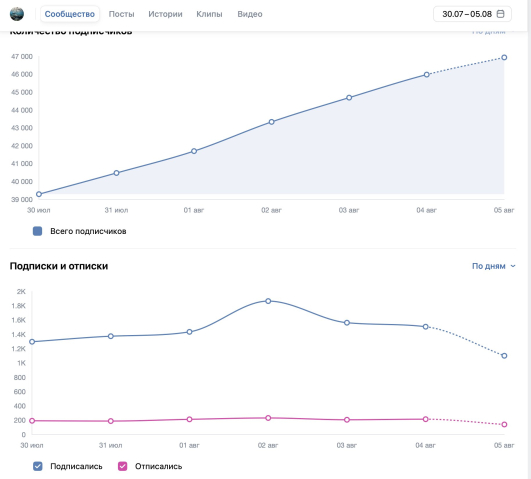Expand the По дням dropdown for subscriptions

point(493,266)
